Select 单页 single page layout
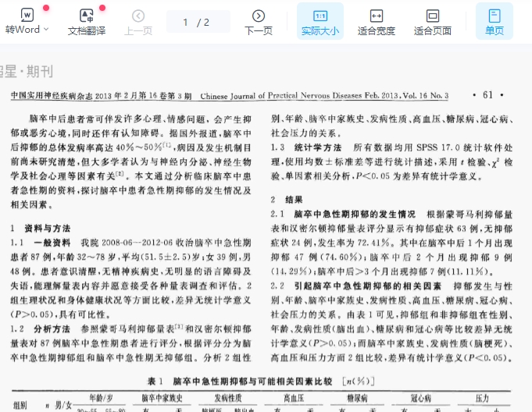The height and width of the screenshot is (412, 532). point(494,22)
